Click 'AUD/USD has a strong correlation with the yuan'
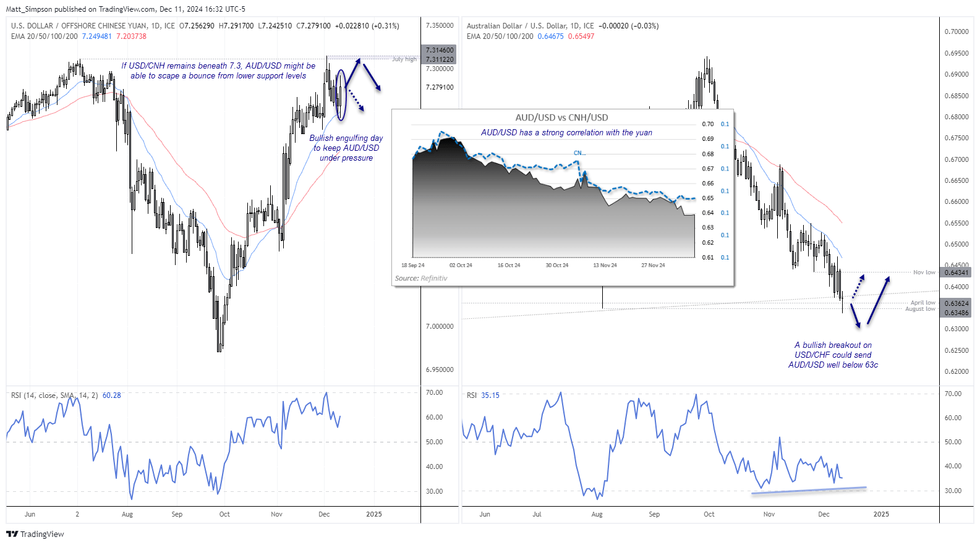Viewport: 980px width, 545px height. [566, 132]
